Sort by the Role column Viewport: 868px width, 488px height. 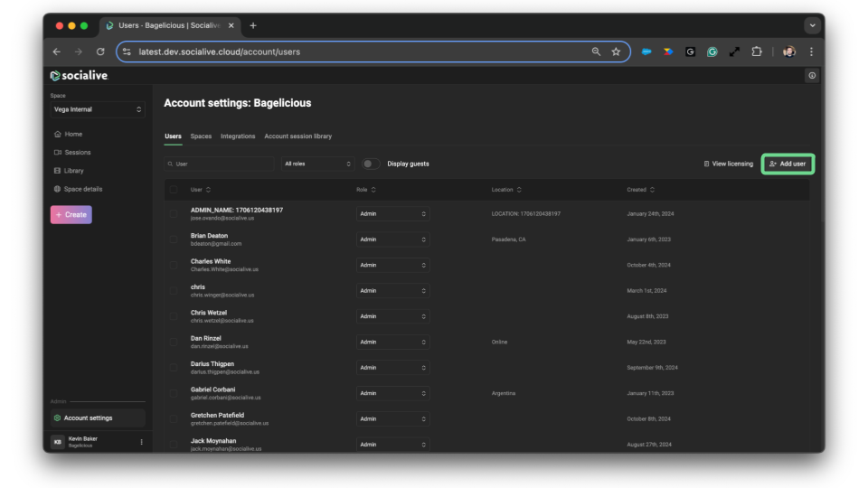(x=366, y=189)
